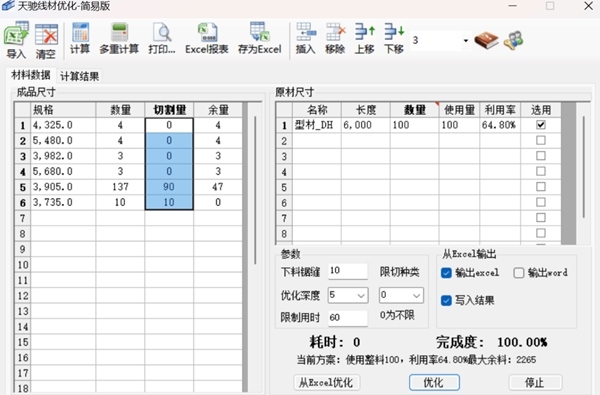Run the 计算 calculate tool

(80, 38)
